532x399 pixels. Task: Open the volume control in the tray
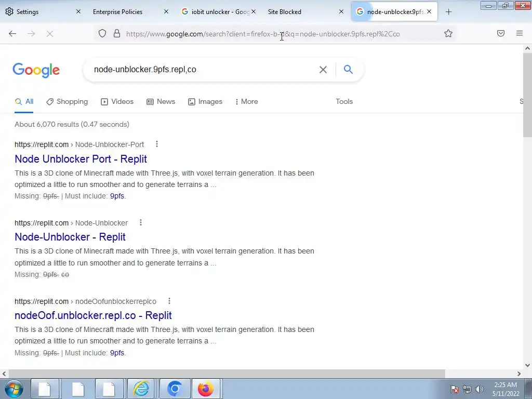tap(479, 389)
